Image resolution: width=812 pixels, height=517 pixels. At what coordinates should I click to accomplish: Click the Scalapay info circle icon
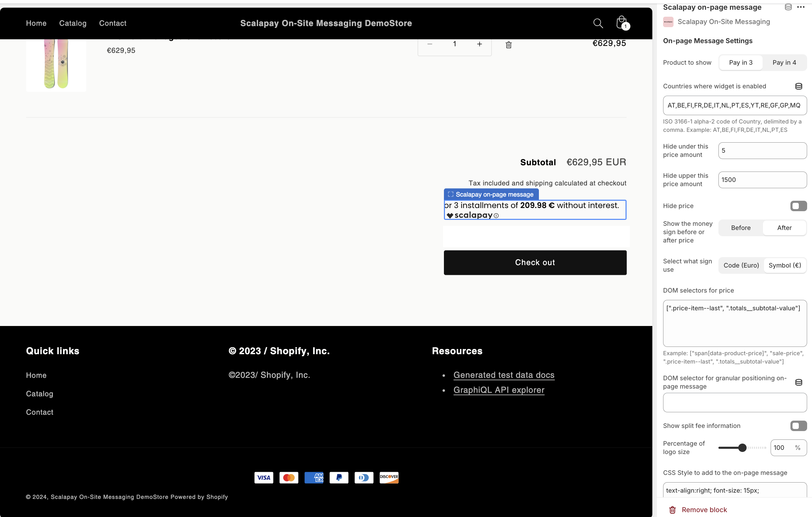(496, 216)
